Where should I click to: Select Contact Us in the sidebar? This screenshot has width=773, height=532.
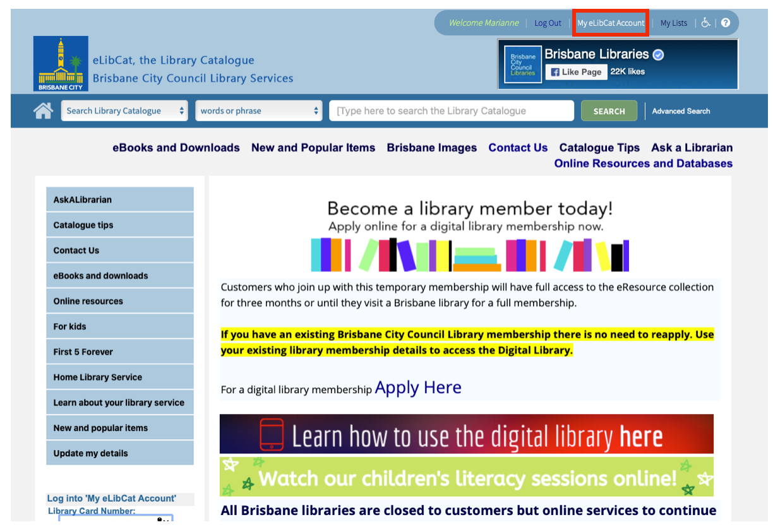point(120,250)
